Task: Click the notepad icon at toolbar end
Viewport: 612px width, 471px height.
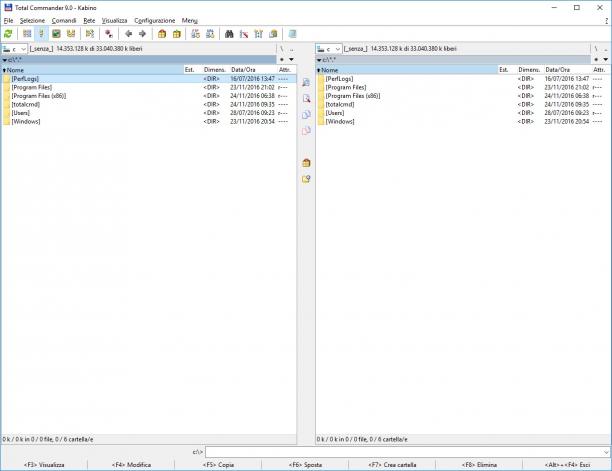Action: pyautogui.click(x=292, y=34)
